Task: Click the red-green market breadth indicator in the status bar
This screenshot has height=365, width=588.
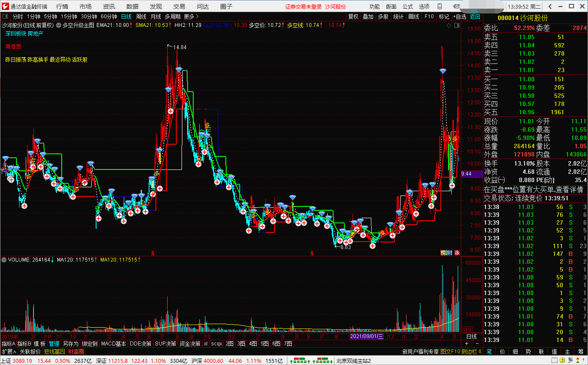Action: coord(311,361)
